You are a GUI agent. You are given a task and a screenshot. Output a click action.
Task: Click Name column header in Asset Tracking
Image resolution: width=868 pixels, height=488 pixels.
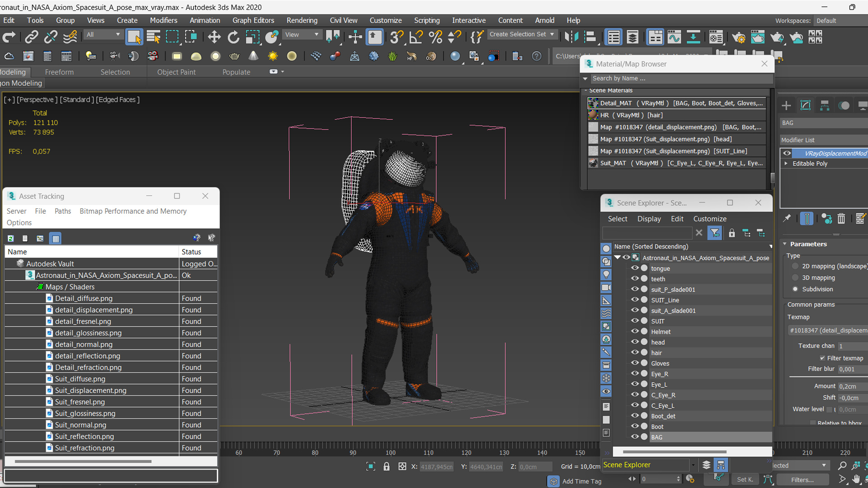92,252
